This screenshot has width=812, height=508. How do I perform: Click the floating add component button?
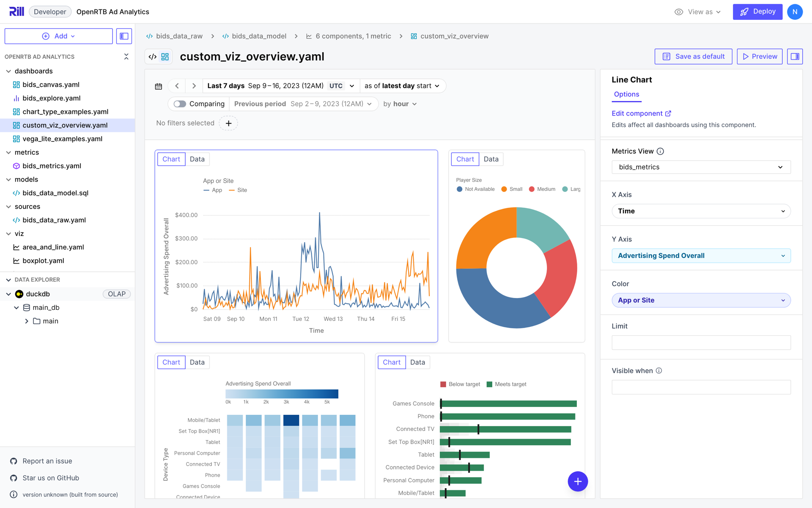[578, 481]
